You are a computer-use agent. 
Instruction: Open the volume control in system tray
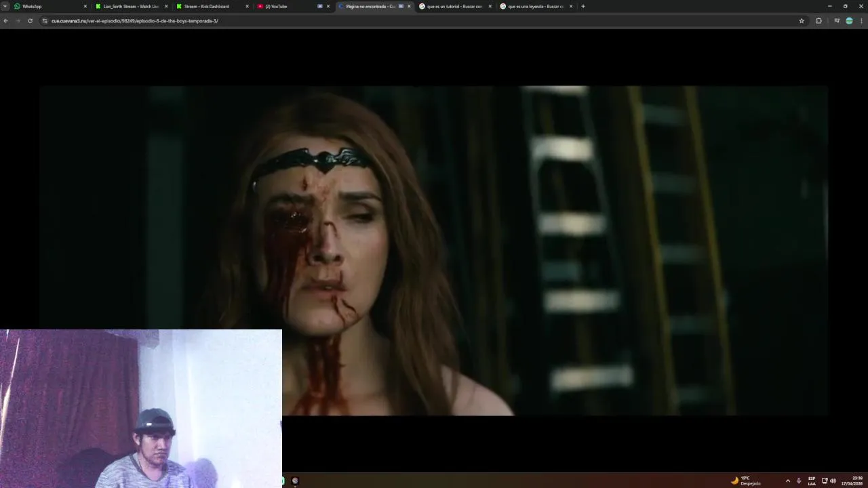click(833, 481)
